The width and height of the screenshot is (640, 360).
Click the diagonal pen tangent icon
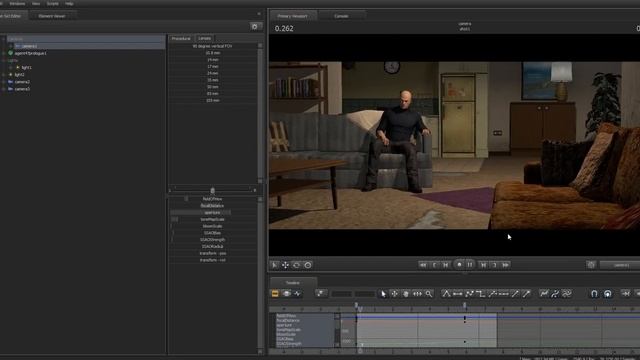(x=527, y=293)
